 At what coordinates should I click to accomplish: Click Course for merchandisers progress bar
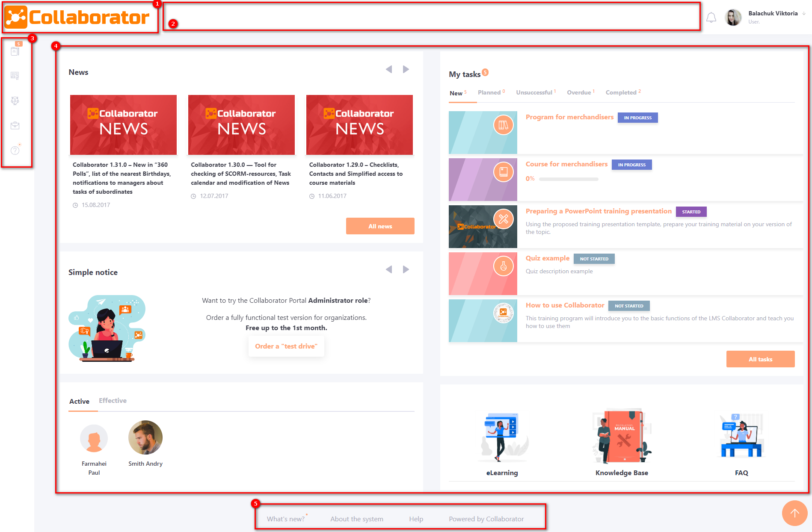(x=569, y=179)
